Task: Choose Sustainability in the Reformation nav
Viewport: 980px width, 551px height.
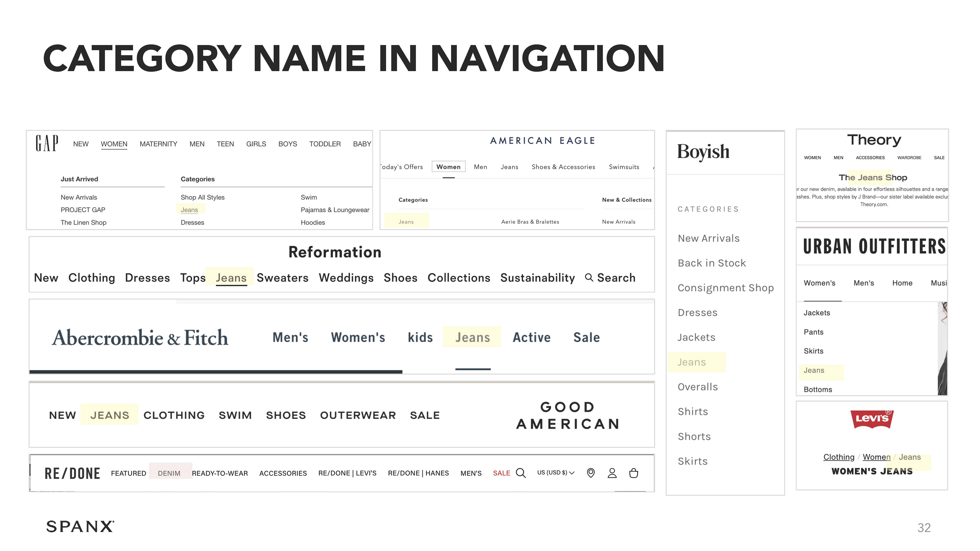Action: coord(537,278)
